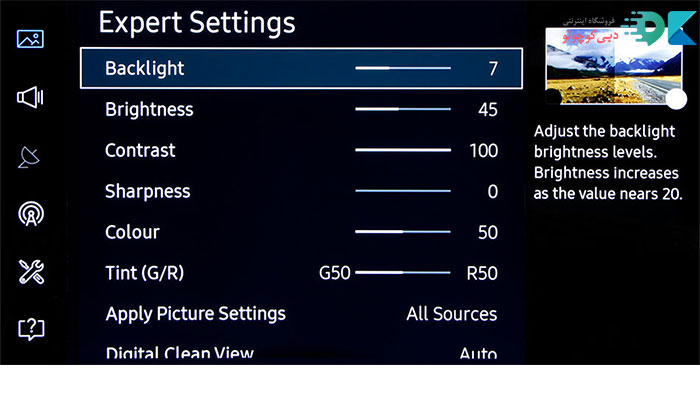Select the Network icon in sidebar
This screenshot has width=700, height=400.
coord(31,214)
